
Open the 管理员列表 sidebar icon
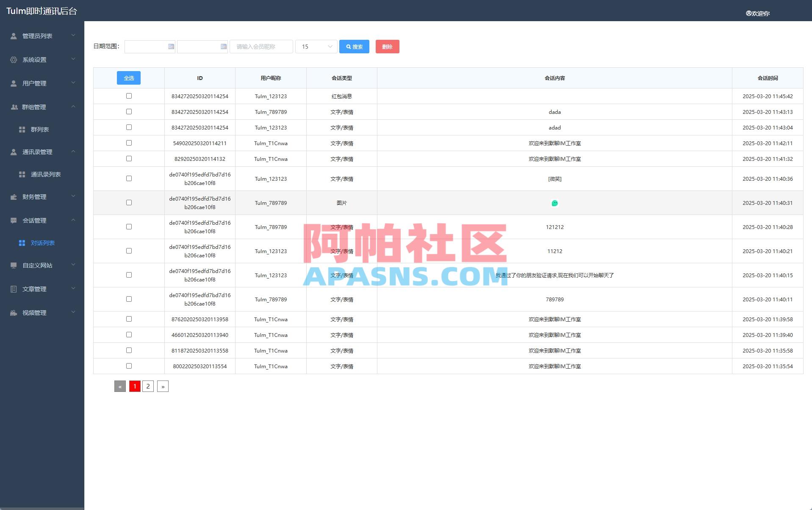[13, 36]
